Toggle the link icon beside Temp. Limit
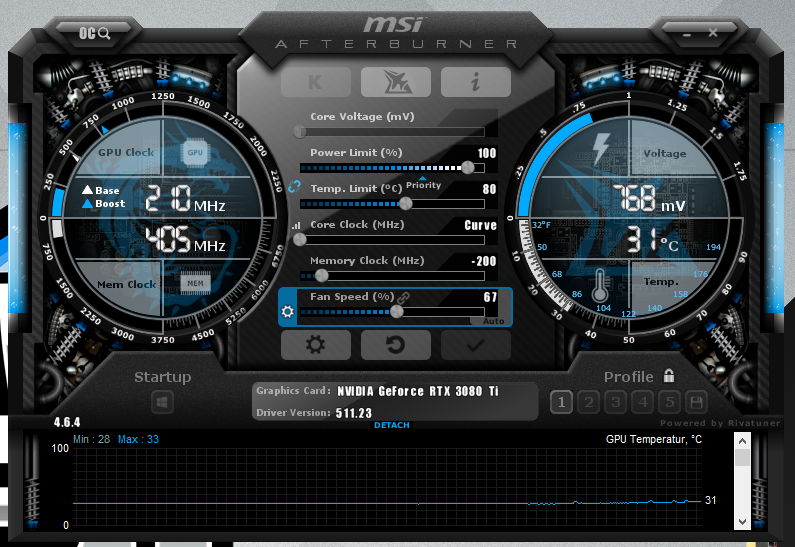The height and width of the screenshot is (547, 795). tap(294, 187)
